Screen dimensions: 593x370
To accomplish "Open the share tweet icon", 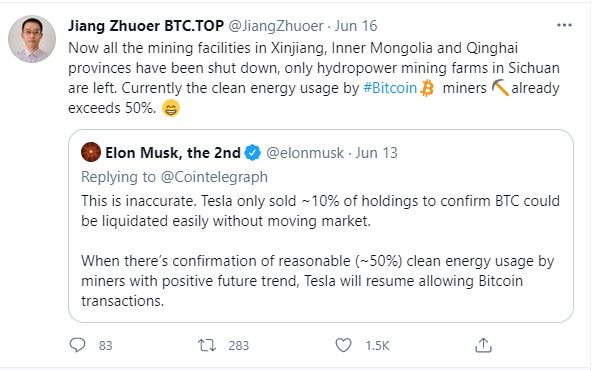I will point(483,345).
